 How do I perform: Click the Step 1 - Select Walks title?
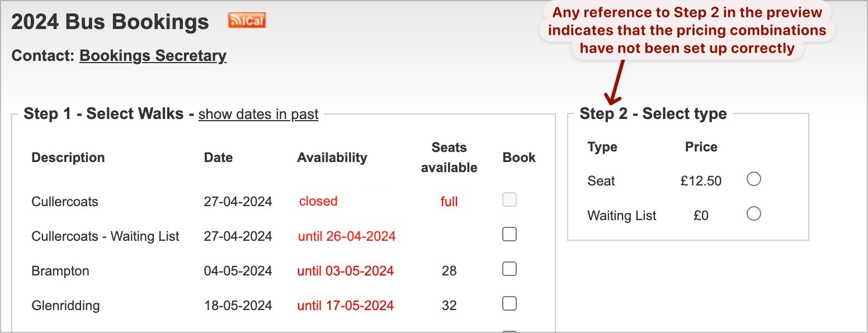(103, 114)
